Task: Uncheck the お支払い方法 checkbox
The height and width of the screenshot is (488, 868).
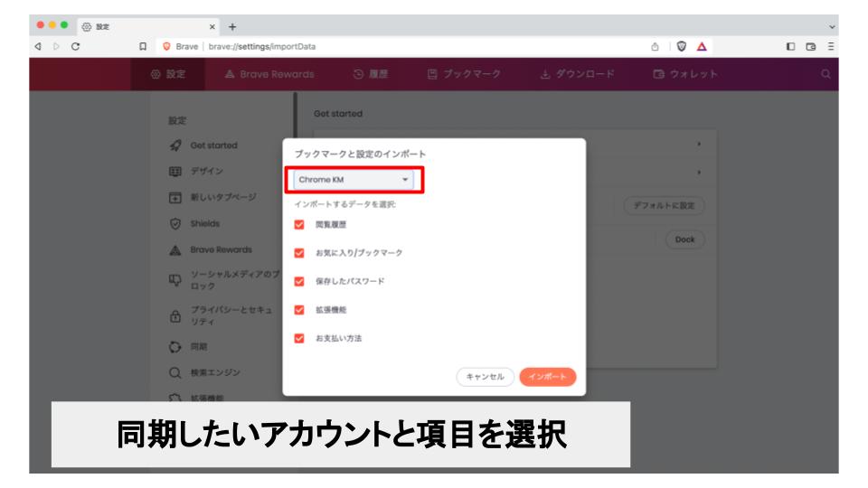Action: [x=299, y=338]
